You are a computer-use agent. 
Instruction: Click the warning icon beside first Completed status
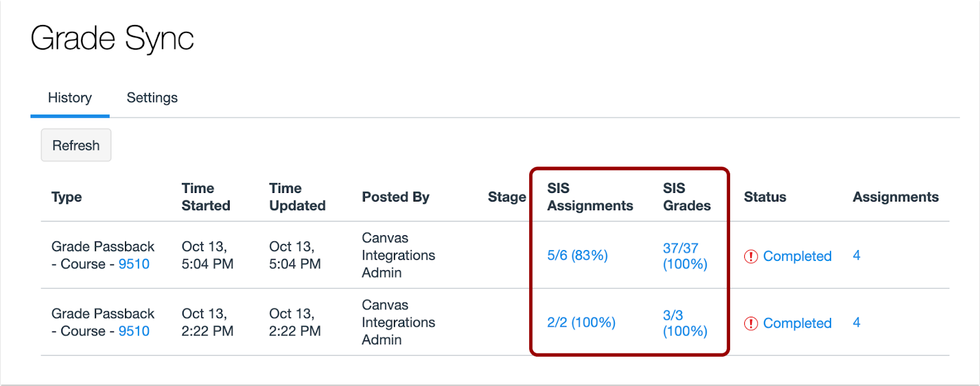(x=752, y=256)
